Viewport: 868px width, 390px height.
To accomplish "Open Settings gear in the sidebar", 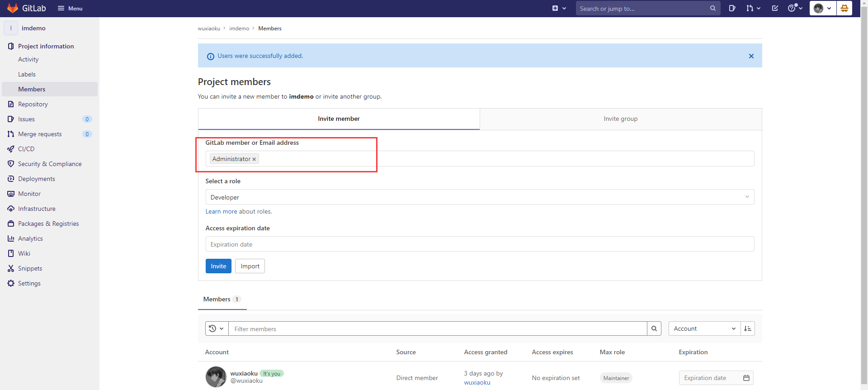I will coord(29,283).
